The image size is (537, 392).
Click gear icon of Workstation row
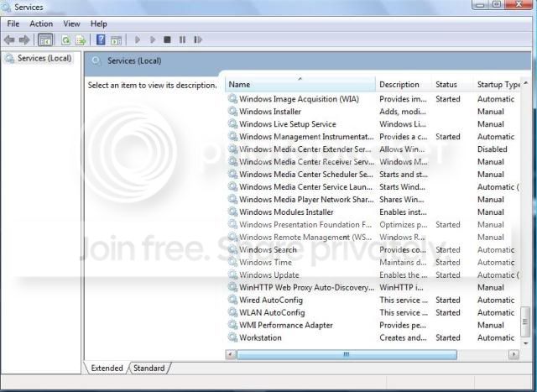click(x=232, y=337)
